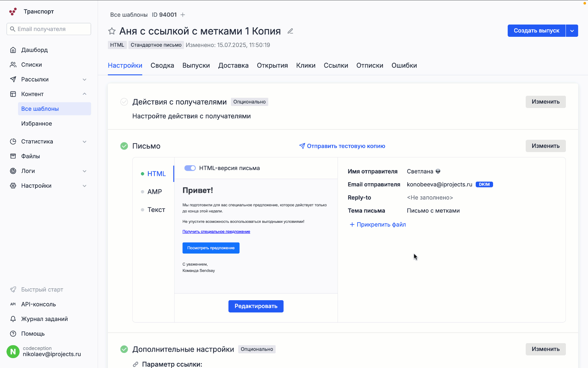
Task: Click the Рассылки paper plane icon
Action: click(x=13, y=79)
